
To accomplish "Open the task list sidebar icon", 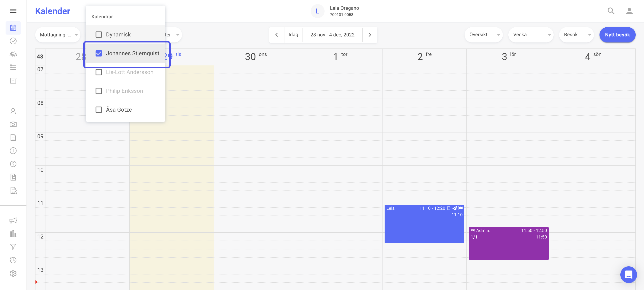I will coord(13,67).
